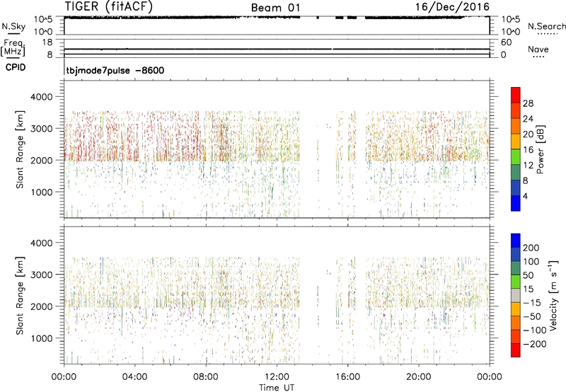The width and height of the screenshot is (566, 392).
Task: Click the Nave legend label
Action: point(538,49)
